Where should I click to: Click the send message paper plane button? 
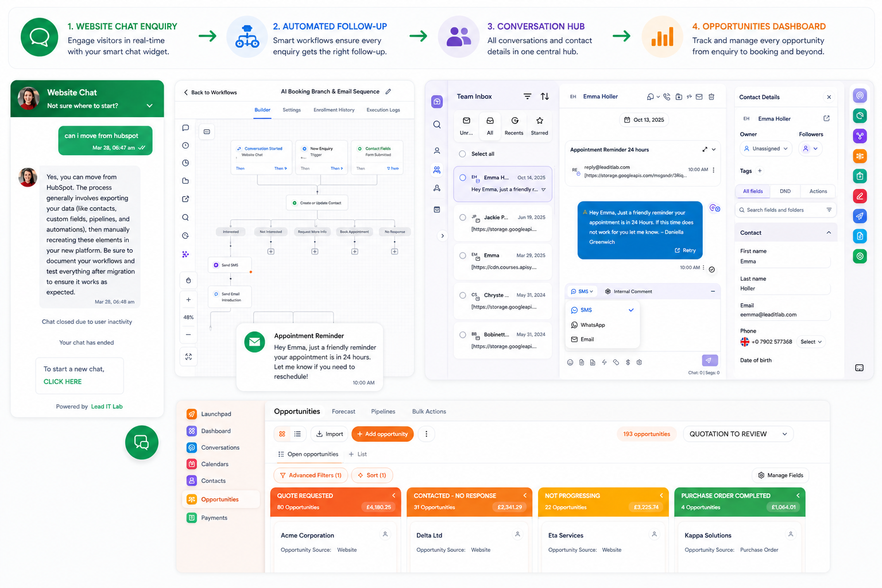coord(710,361)
